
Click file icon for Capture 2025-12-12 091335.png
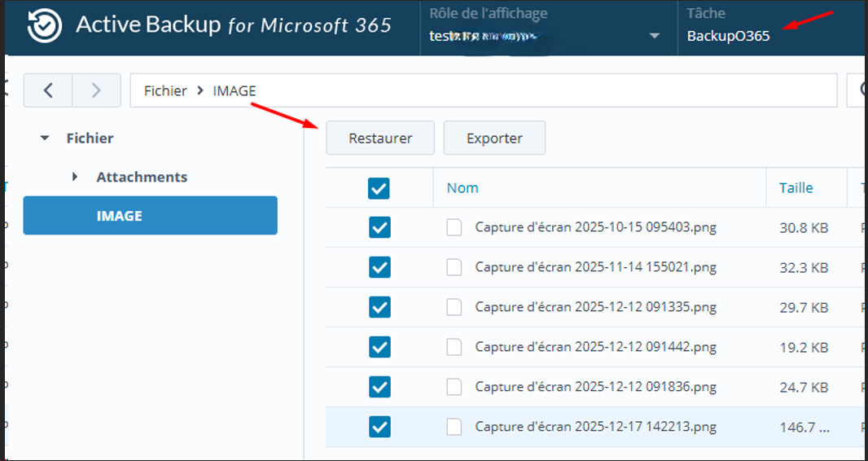[454, 307]
